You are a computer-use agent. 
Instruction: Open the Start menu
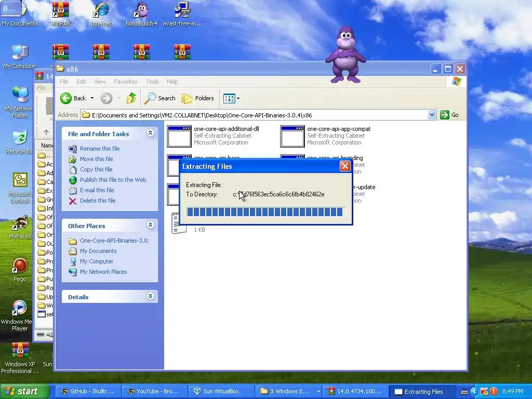(x=24, y=392)
